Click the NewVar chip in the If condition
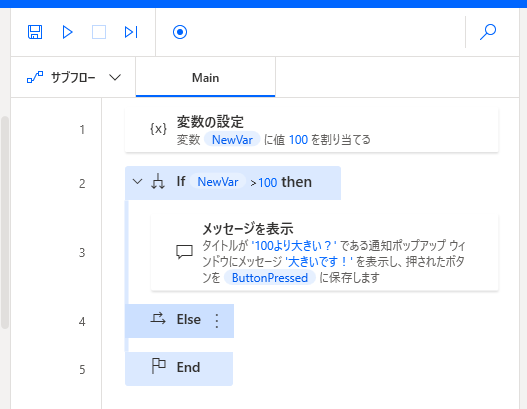This screenshot has height=409, width=527. coord(218,182)
